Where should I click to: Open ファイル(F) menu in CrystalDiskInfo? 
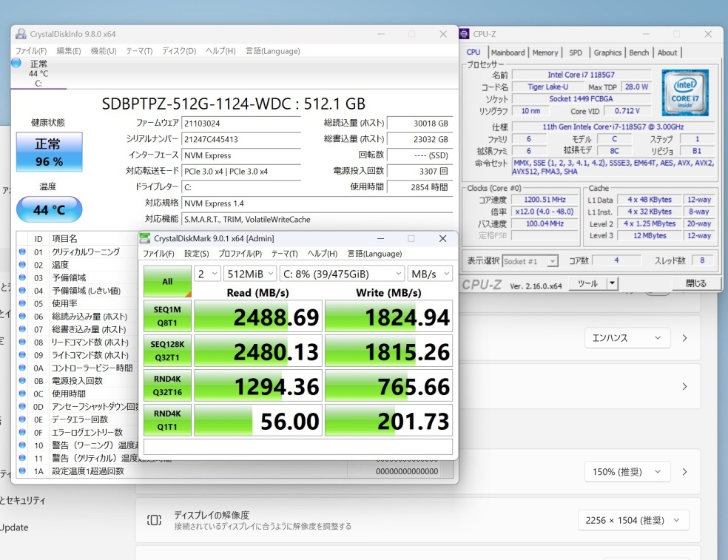coord(31,51)
